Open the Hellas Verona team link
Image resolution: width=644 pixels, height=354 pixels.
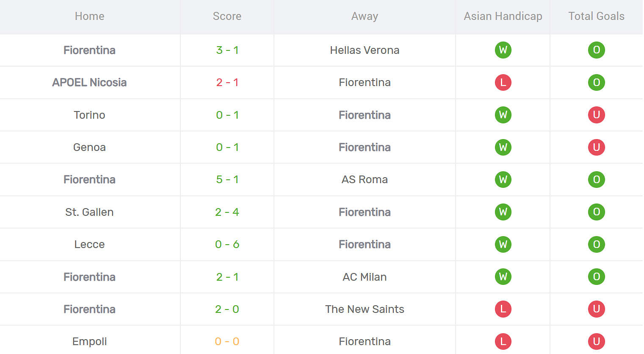tap(365, 50)
